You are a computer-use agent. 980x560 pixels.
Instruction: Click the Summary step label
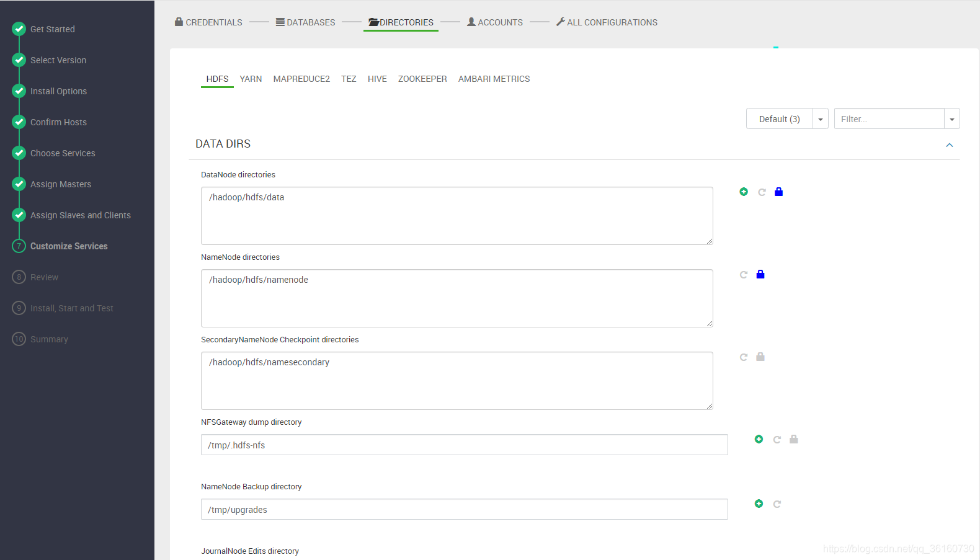click(50, 339)
